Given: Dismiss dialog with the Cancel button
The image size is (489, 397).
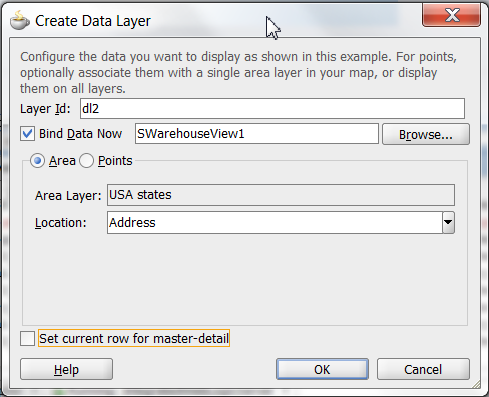Looking at the screenshot, I should point(423,369).
